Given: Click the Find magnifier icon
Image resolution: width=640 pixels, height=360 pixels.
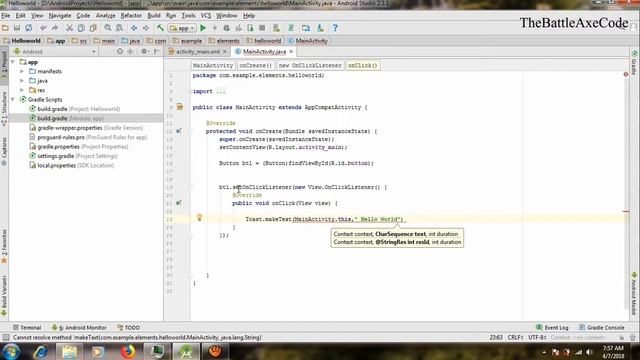Looking at the screenshot, I should [x=108, y=28].
